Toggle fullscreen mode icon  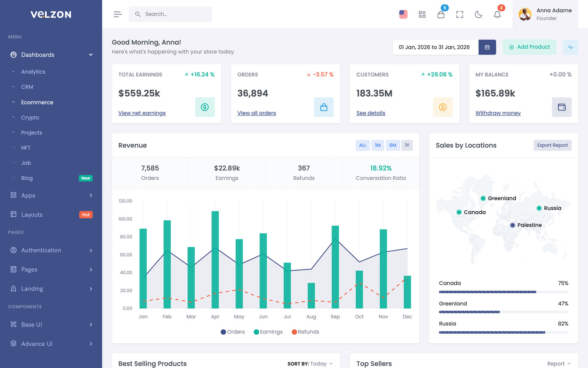coord(459,14)
